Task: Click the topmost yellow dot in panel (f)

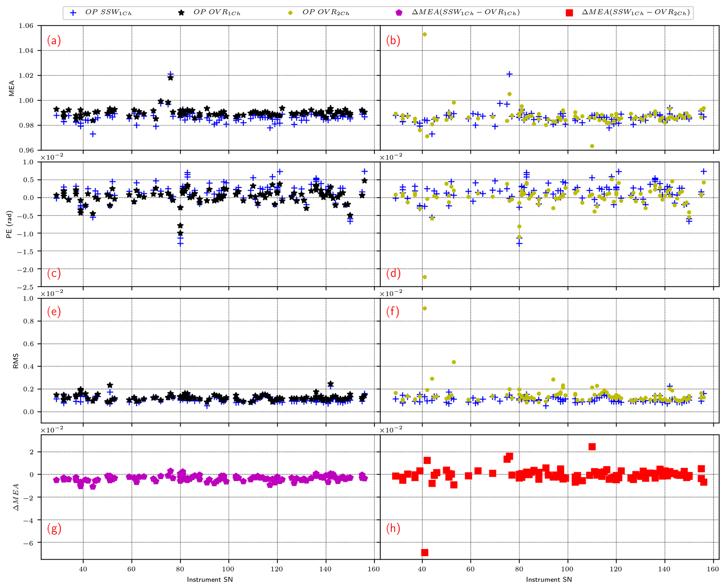Action: (425, 308)
